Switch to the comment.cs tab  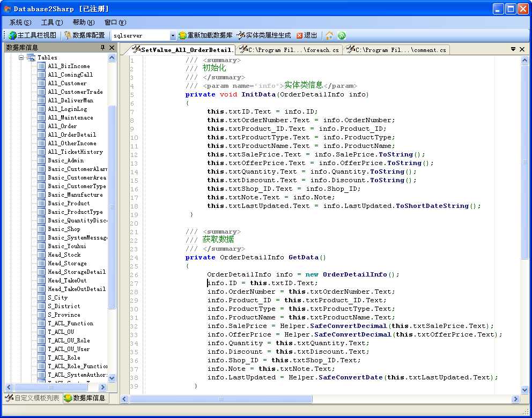coord(396,50)
